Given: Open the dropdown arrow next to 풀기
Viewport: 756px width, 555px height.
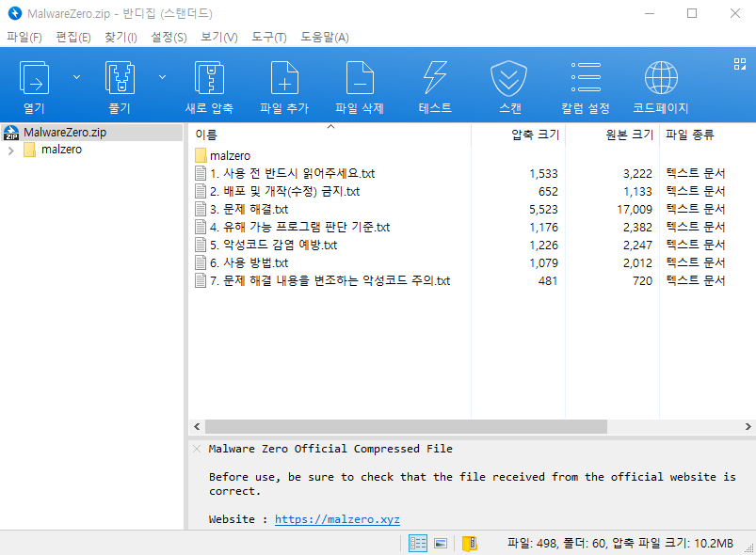Looking at the screenshot, I should (x=163, y=77).
